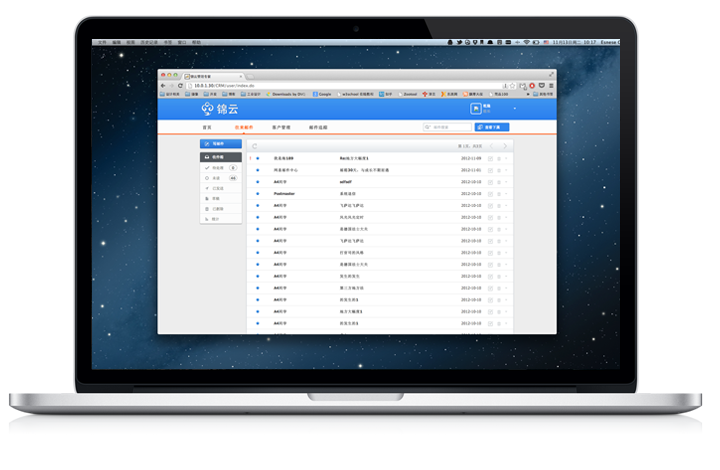Toggle the unread dot on the 2012-11-09 email
The height and width of the screenshot is (470, 720).
point(257,158)
